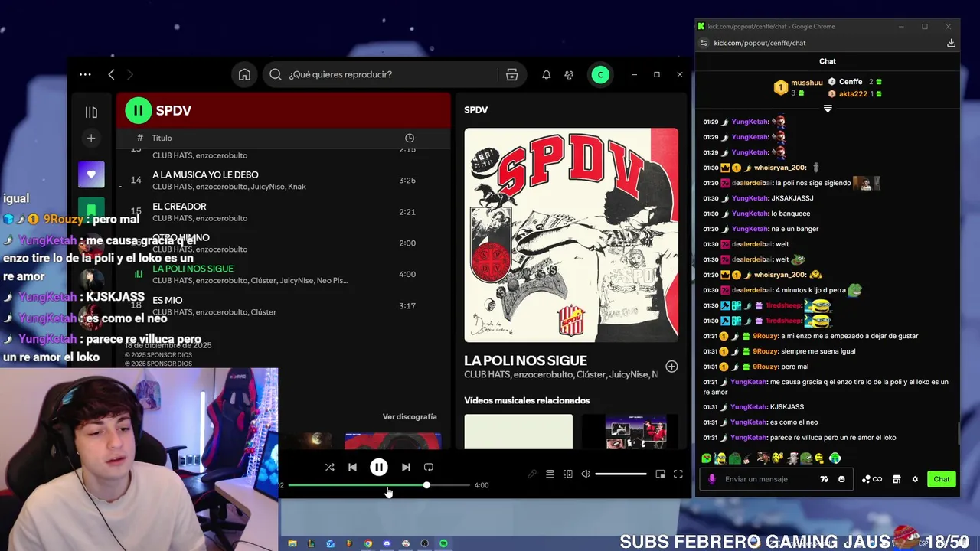Open the Liked Songs playlist tile
This screenshot has height=551, width=980.
pos(91,174)
